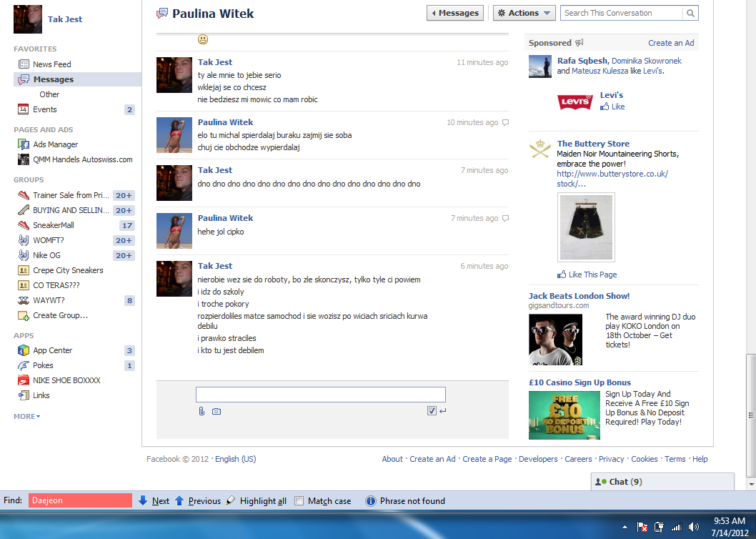Click Tak Jest profile name at top left
Viewport: 756px width, 539px height.
(x=65, y=19)
